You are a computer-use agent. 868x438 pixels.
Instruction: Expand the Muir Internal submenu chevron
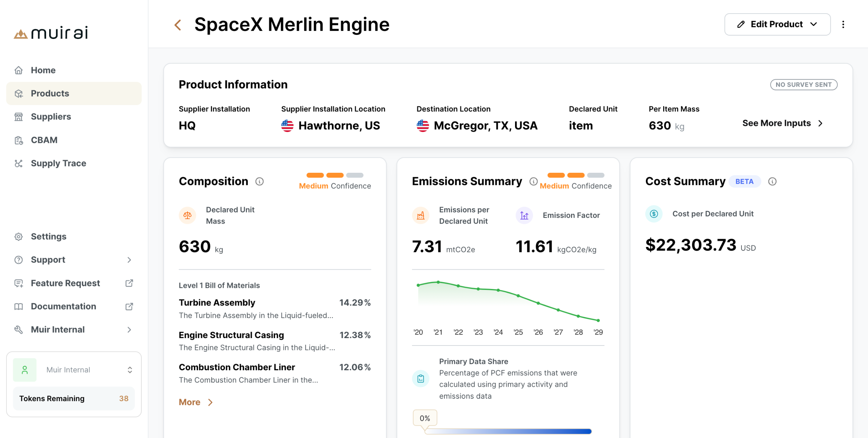coord(129,330)
